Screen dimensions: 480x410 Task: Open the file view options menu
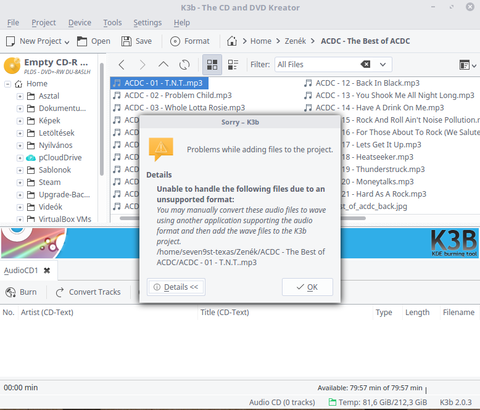(x=468, y=65)
